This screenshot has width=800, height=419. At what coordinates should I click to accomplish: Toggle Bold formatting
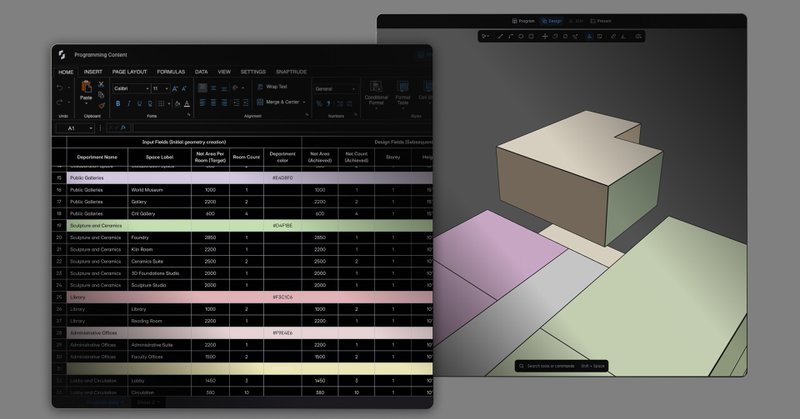click(x=118, y=104)
